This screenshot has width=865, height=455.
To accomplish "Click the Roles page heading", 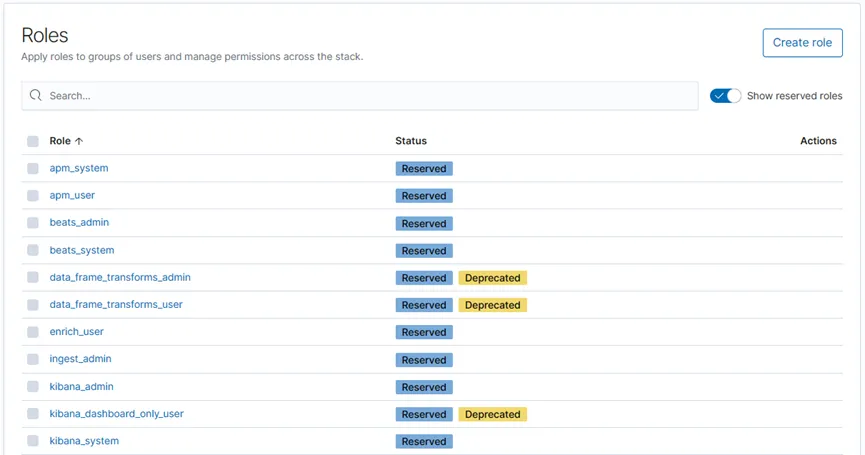I will (x=45, y=35).
